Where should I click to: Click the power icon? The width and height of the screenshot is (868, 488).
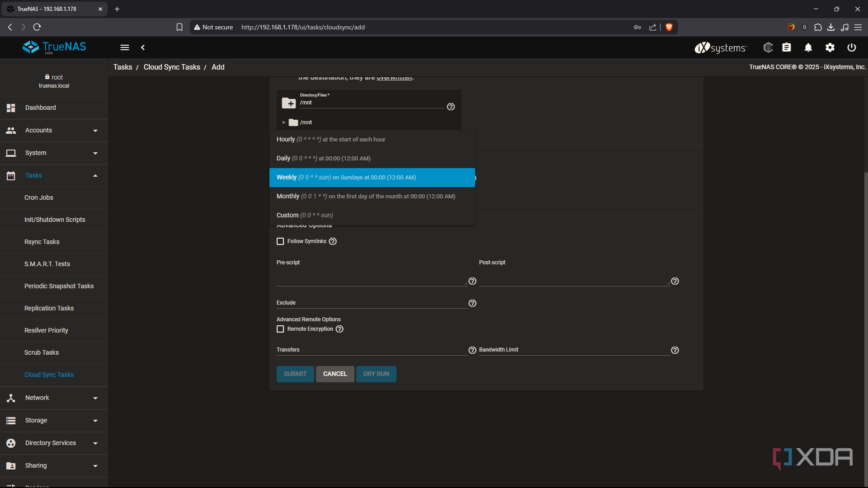point(852,47)
